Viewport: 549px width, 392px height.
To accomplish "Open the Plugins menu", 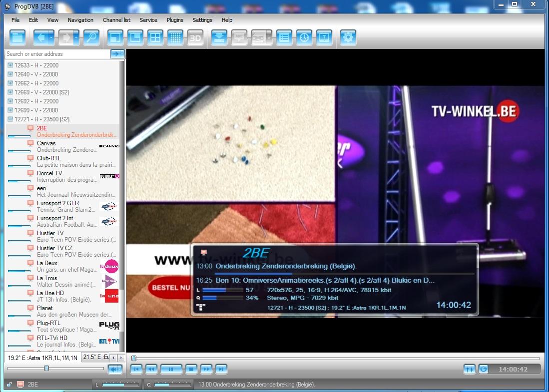I will (x=175, y=20).
